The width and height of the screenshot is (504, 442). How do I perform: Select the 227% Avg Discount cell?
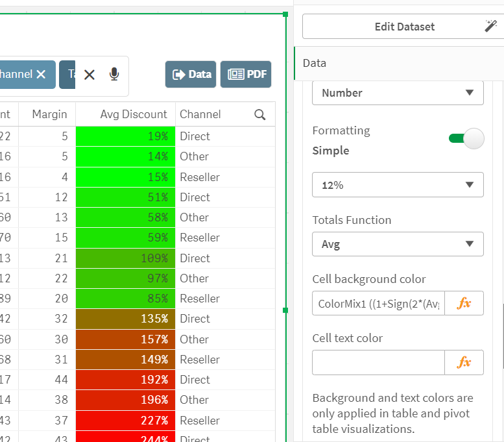click(125, 420)
